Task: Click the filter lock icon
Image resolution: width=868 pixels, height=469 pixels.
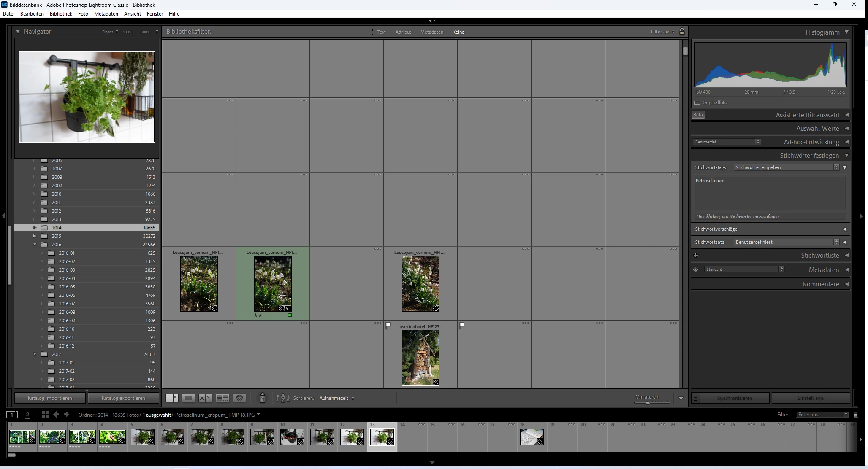Action: point(682,32)
